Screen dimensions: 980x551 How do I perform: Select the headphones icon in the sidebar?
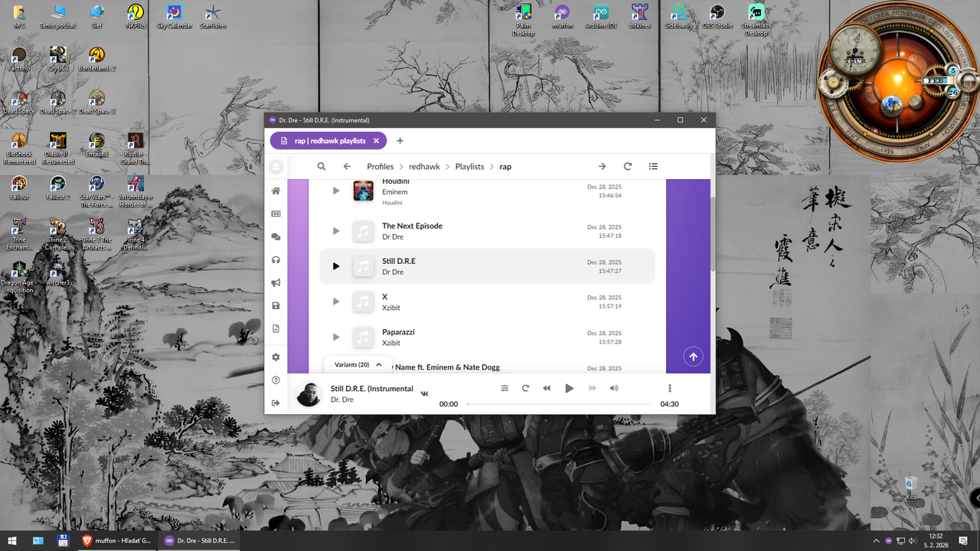point(276,259)
